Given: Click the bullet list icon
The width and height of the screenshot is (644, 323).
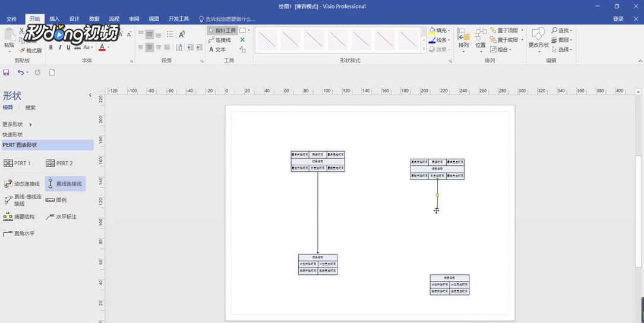Looking at the screenshot, I should (x=170, y=34).
